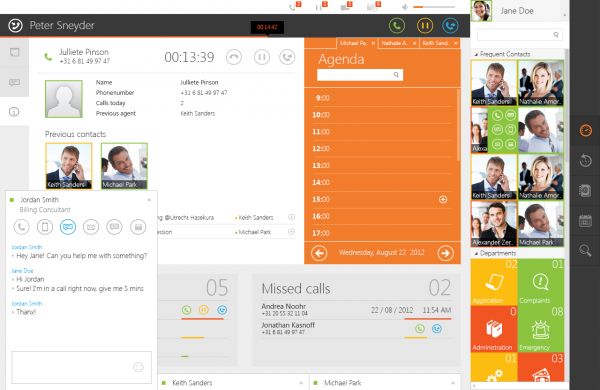600x390 pixels.
Task: Go to next day in Agenda
Action: point(445,253)
